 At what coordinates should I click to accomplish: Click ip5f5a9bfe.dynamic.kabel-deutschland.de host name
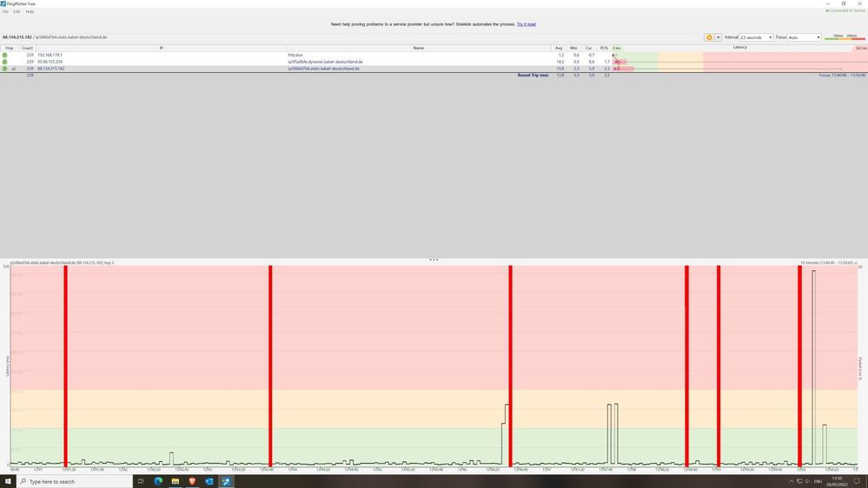(326, 62)
